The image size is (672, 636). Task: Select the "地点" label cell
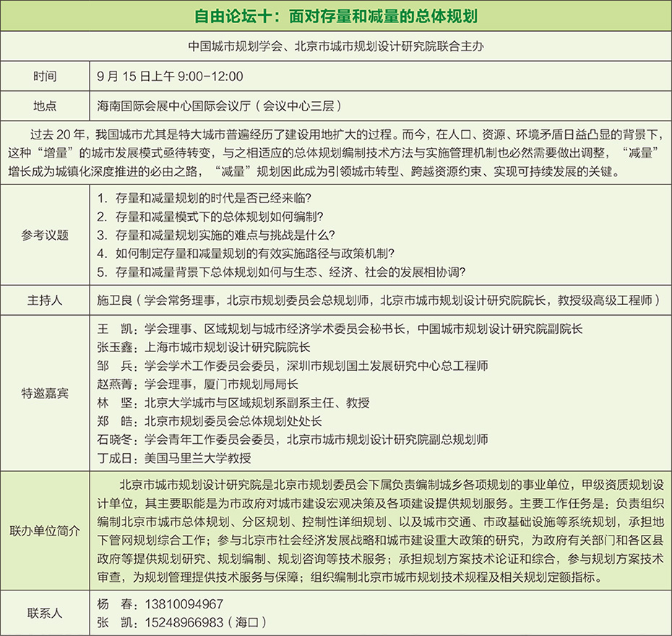(45, 106)
